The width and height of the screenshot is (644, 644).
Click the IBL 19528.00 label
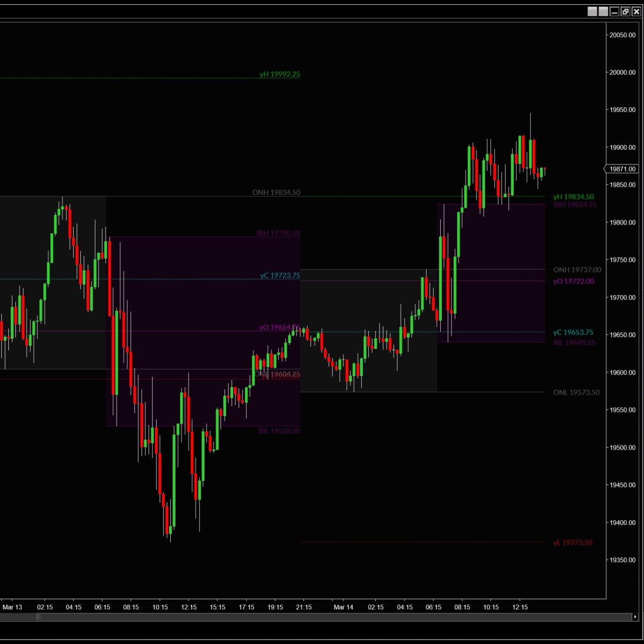click(279, 431)
